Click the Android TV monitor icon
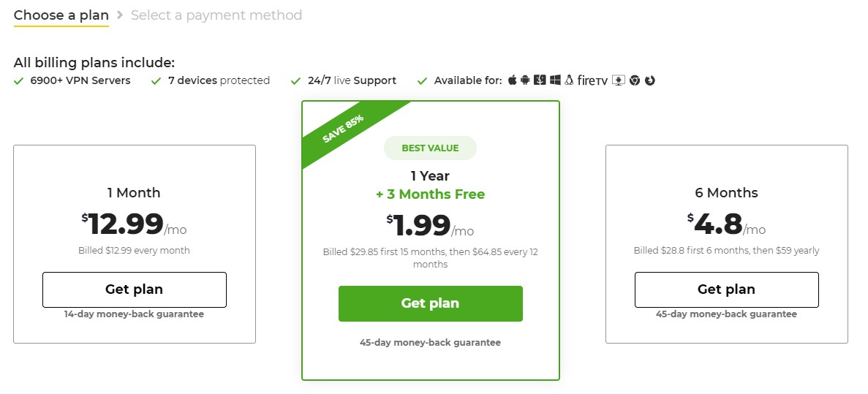 (619, 81)
